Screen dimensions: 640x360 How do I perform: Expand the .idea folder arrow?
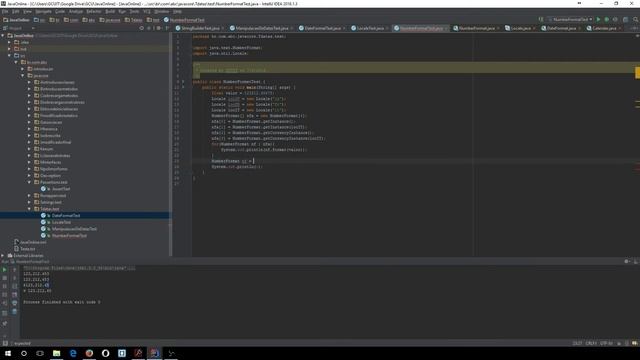pyautogui.click(x=9, y=42)
